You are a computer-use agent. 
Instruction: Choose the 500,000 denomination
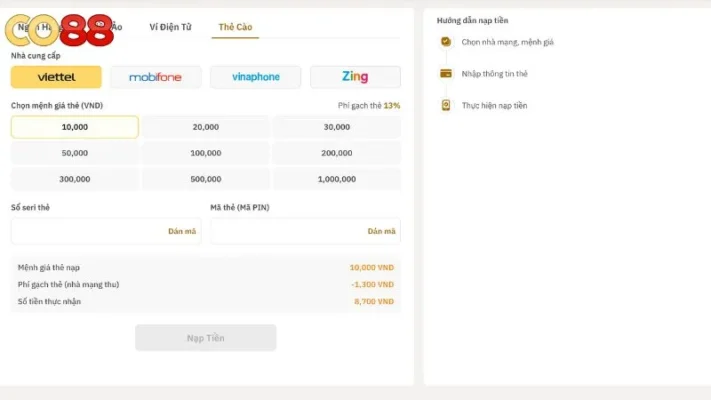click(206, 179)
